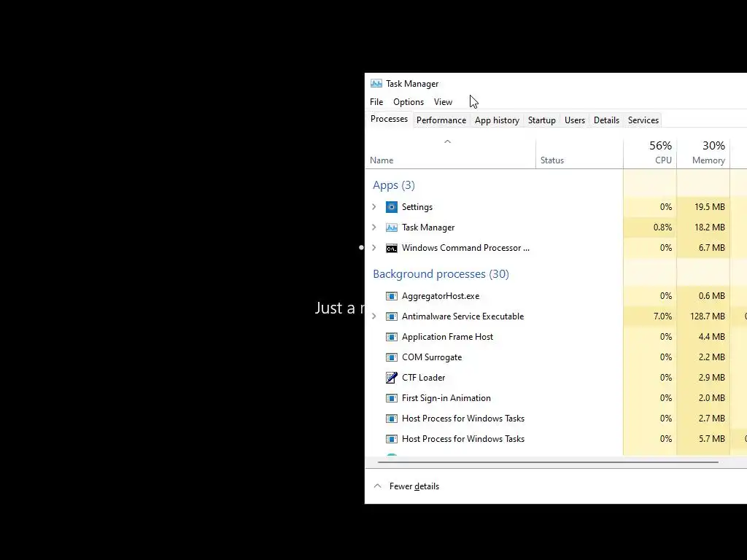Click the 2.9 MB memory value for CTF Loader
The image size is (747, 560).
tap(712, 378)
